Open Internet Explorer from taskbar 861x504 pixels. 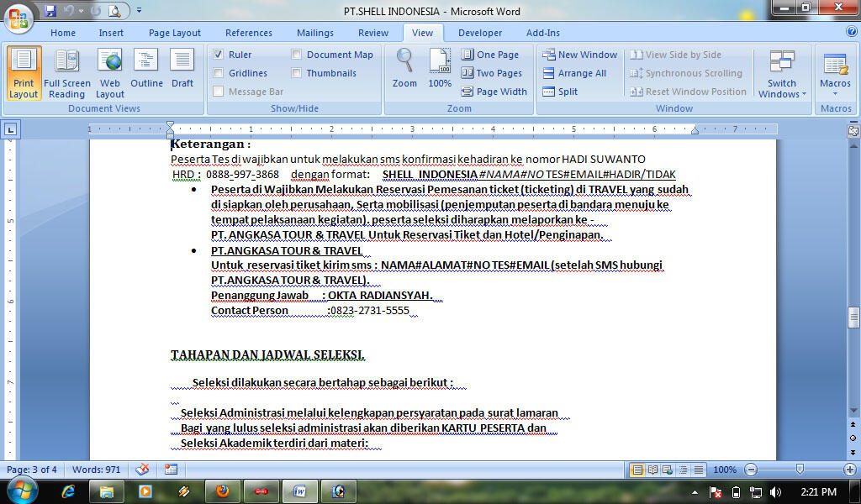[x=68, y=491]
